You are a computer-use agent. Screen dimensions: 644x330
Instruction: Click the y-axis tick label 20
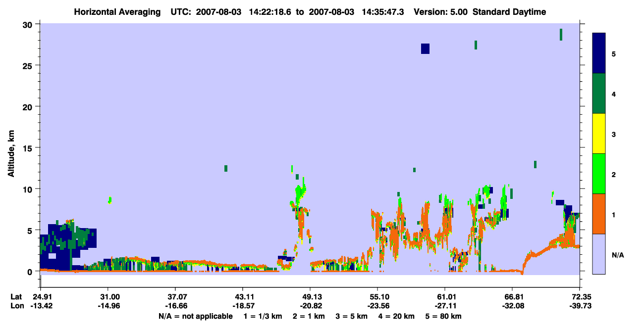coord(28,106)
